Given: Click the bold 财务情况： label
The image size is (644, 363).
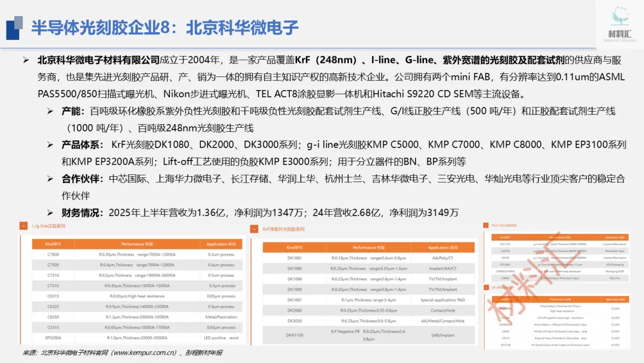Looking at the screenshot, I should [82, 213].
